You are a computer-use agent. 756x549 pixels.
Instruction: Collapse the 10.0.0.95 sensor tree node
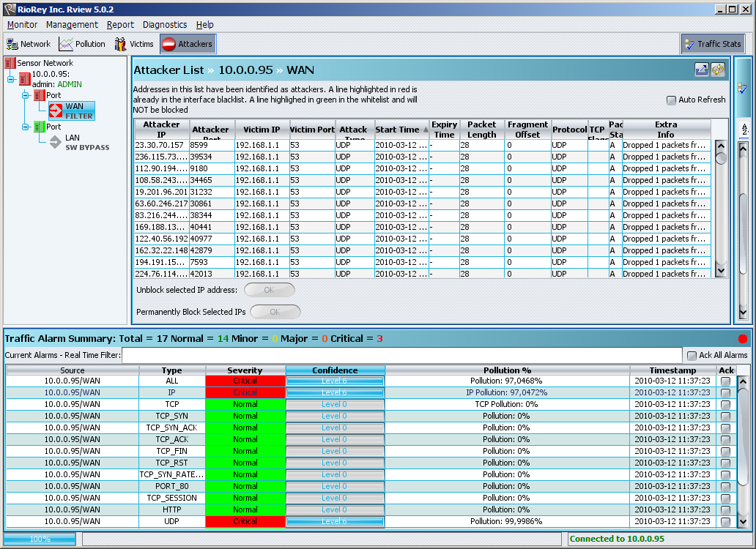pos(12,79)
